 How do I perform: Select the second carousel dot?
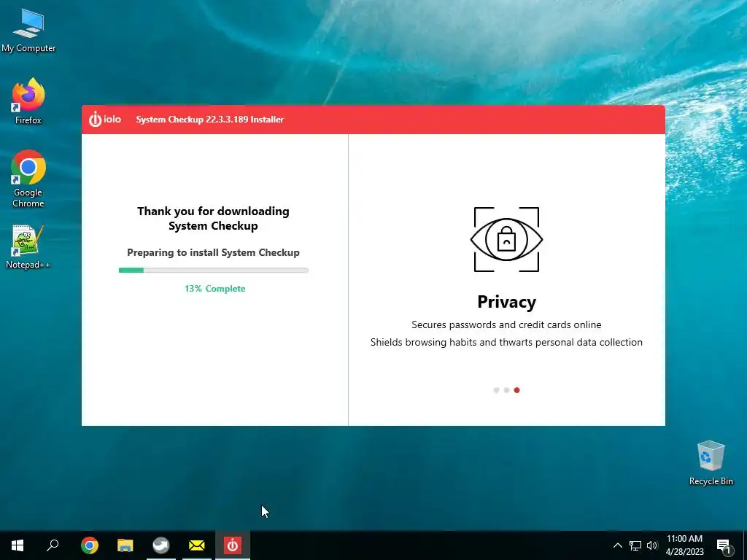pyautogui.click(x=506, y=390)
